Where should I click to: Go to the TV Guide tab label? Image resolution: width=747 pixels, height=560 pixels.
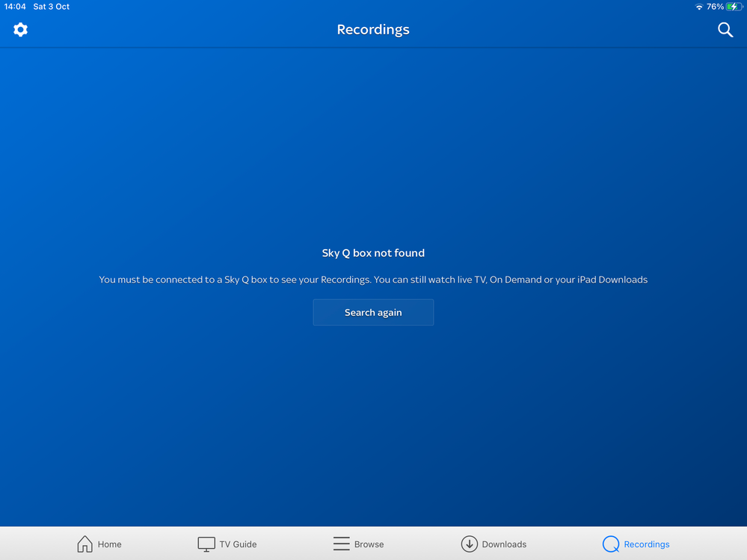pyautogui.click(x=238, y=544)
